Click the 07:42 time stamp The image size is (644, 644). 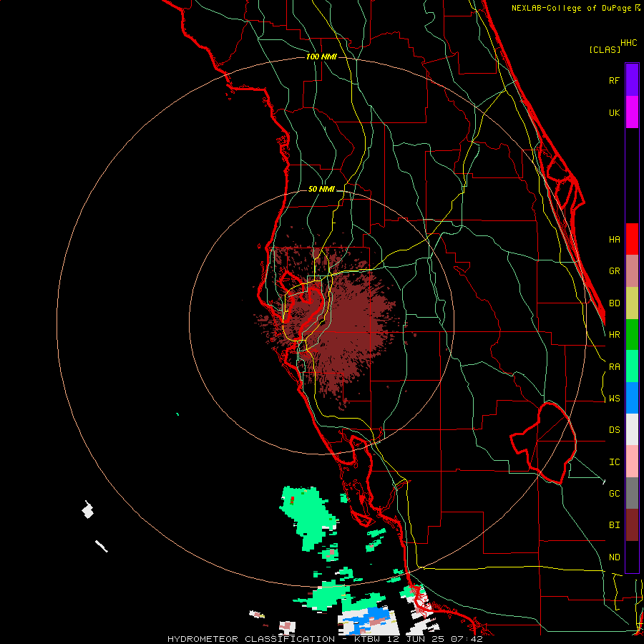point(467,639)
